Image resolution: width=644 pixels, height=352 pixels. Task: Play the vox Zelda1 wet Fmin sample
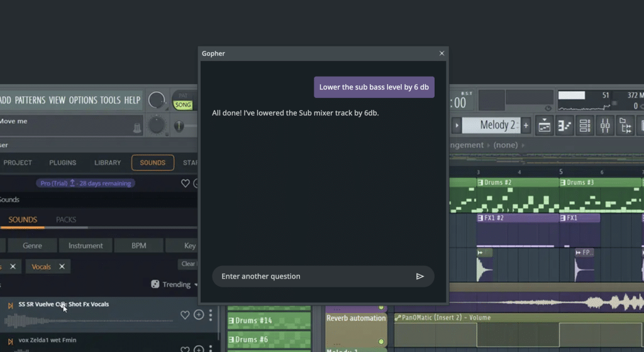pos(10,342)
